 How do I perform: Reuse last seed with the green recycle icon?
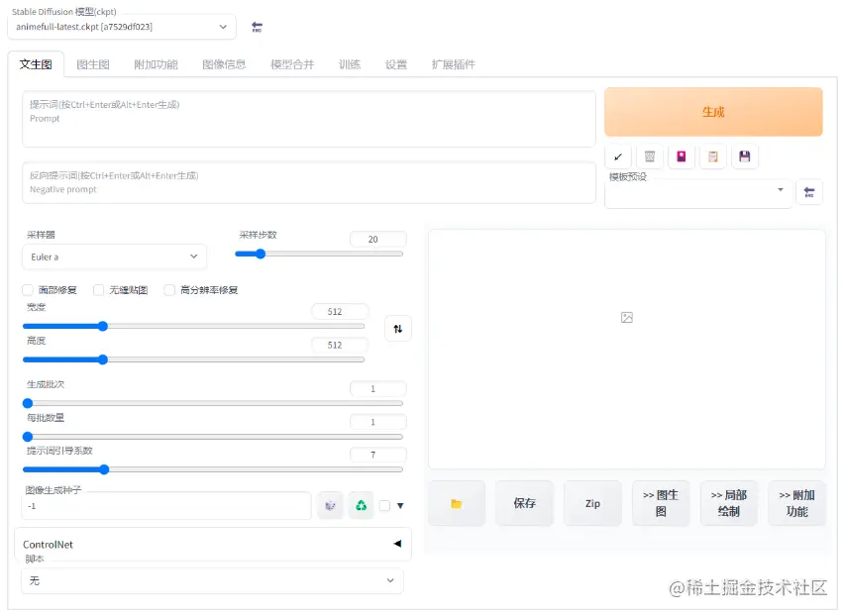361,506
